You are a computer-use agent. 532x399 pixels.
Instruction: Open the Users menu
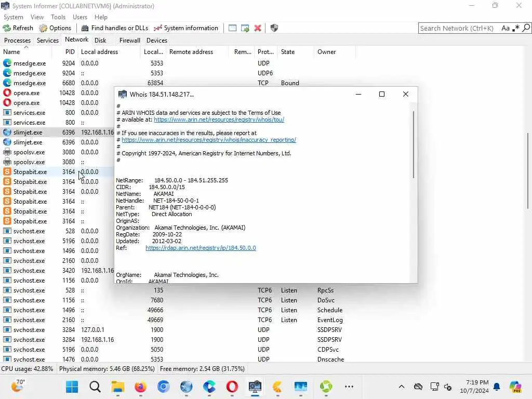[x=79, y=17]
